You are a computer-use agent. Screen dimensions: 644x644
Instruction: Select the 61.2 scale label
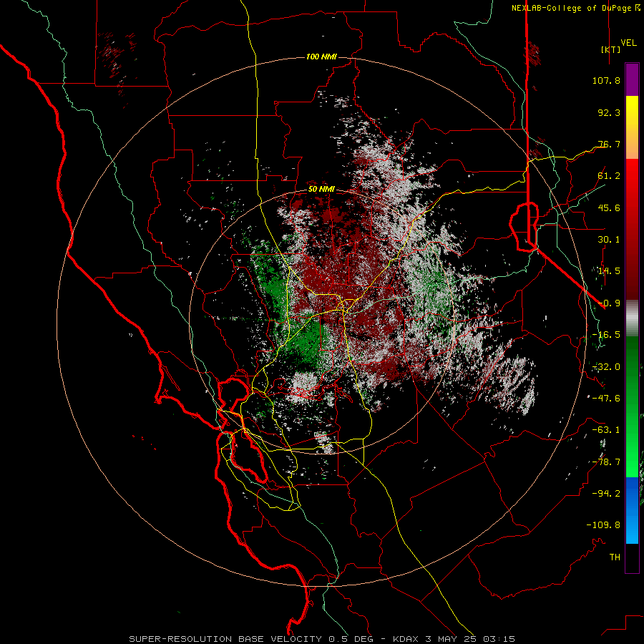click(x=609, y=176)
